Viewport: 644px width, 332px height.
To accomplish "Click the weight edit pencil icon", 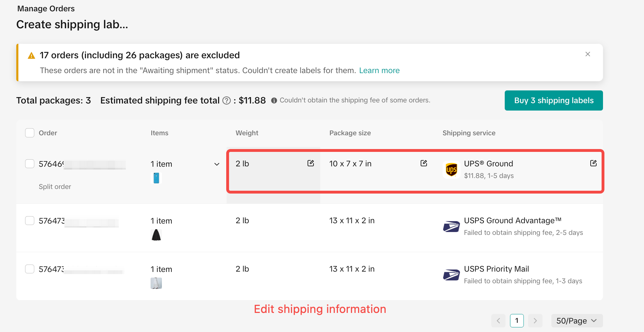I will tap(310, 163).
